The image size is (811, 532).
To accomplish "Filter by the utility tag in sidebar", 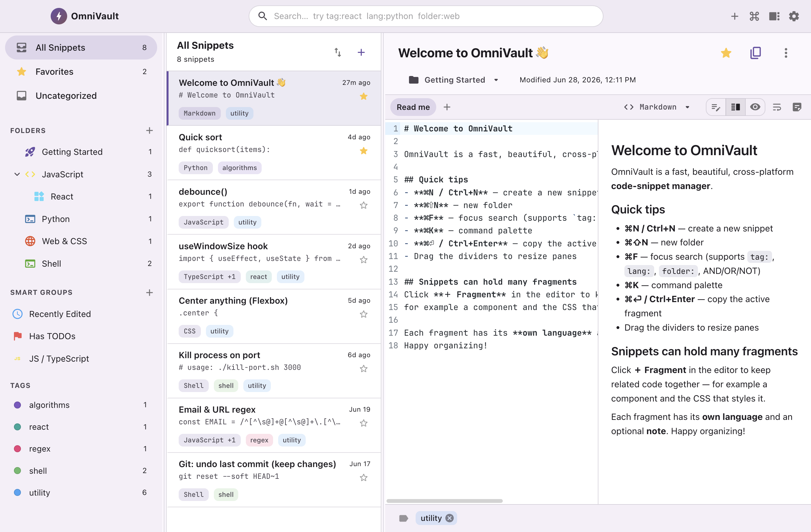I will tap(81, 492).
